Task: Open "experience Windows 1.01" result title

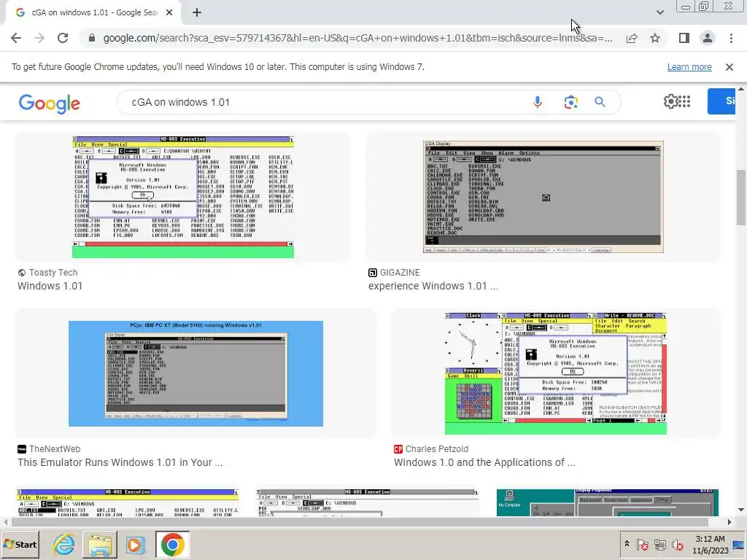Action: (433, 286)
